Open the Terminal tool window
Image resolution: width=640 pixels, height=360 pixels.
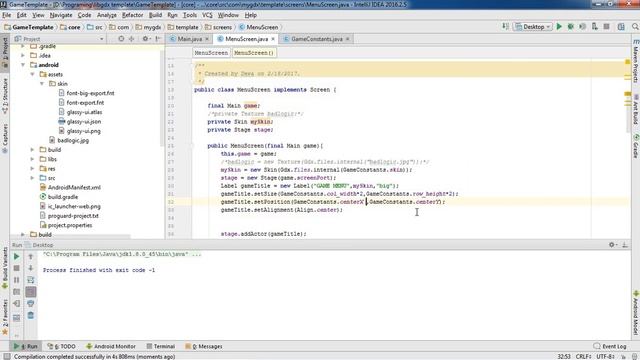pyautogui.click(x=160, y=346)
